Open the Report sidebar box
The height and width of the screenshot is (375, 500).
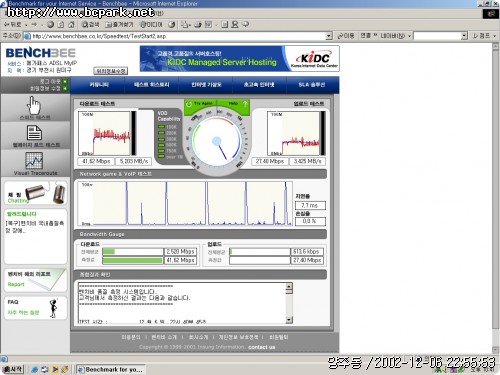(36, 280)
